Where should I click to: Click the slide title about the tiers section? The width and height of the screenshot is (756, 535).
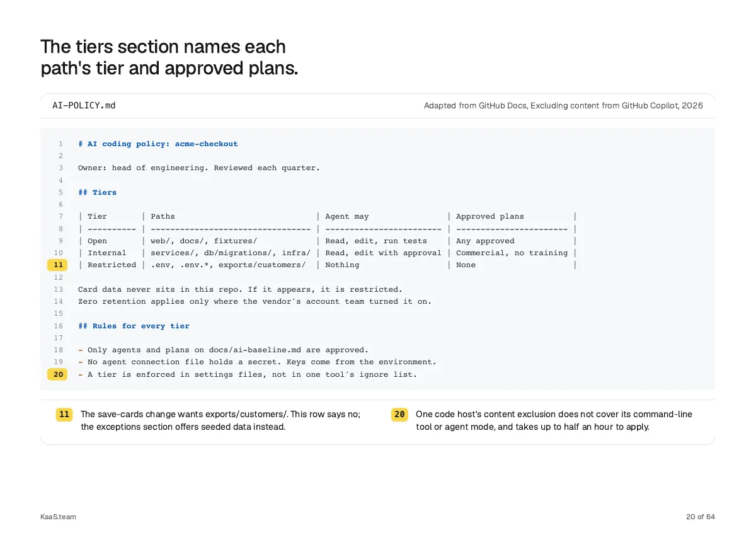tap(169, 57)
